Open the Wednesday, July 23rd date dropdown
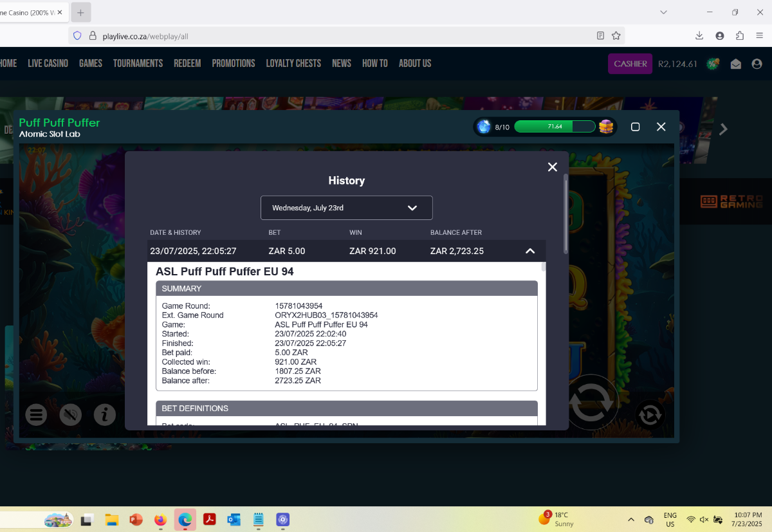 (x=347, y=208)
